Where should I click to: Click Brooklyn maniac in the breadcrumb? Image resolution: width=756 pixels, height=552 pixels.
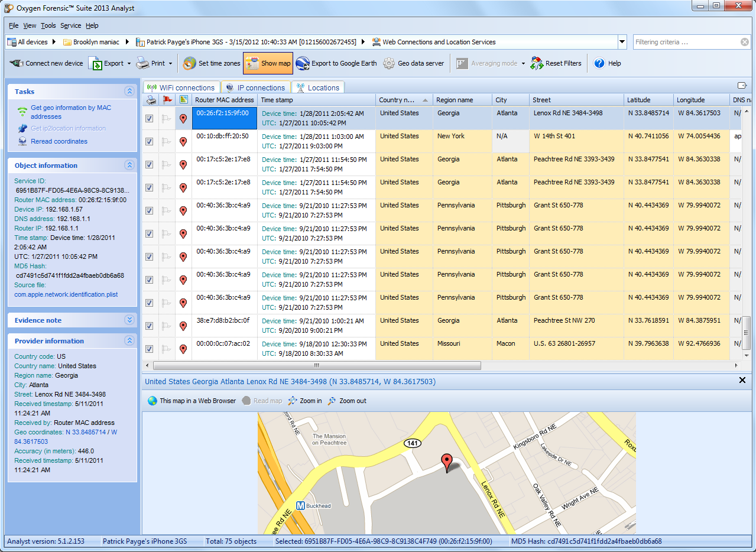(x=91, y=42)
